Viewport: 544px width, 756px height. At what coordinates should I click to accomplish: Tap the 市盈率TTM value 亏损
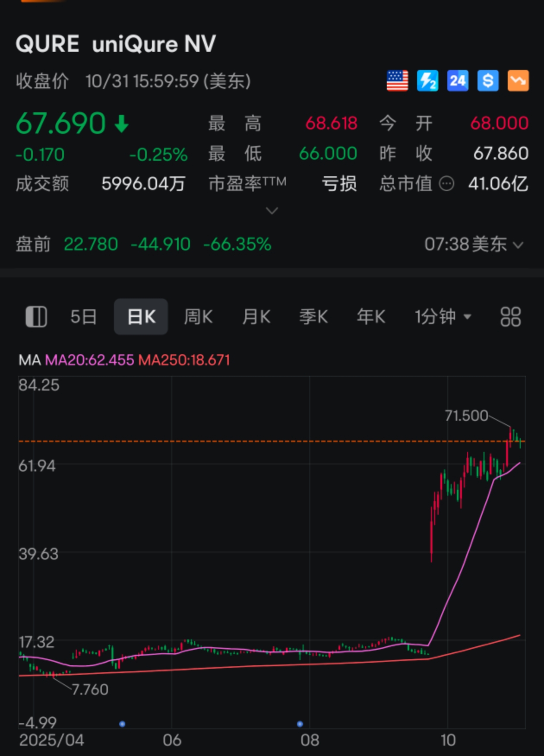pos(339,184)
